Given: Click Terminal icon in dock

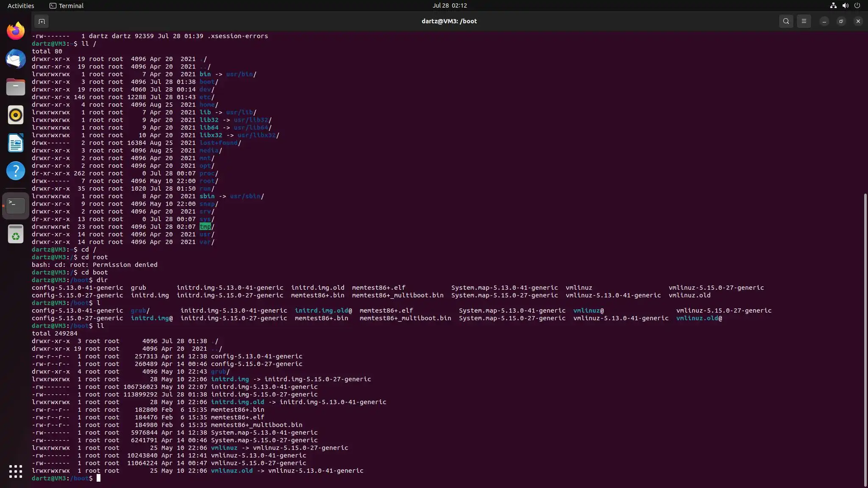Looking at the screenshot, I should (x=16, y=205).
